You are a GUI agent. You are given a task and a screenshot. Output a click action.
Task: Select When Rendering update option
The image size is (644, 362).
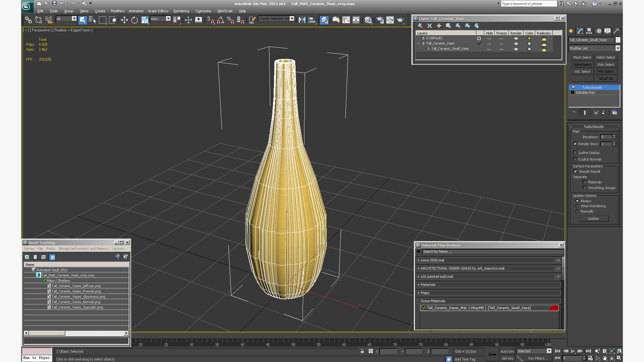coord(577,206)
